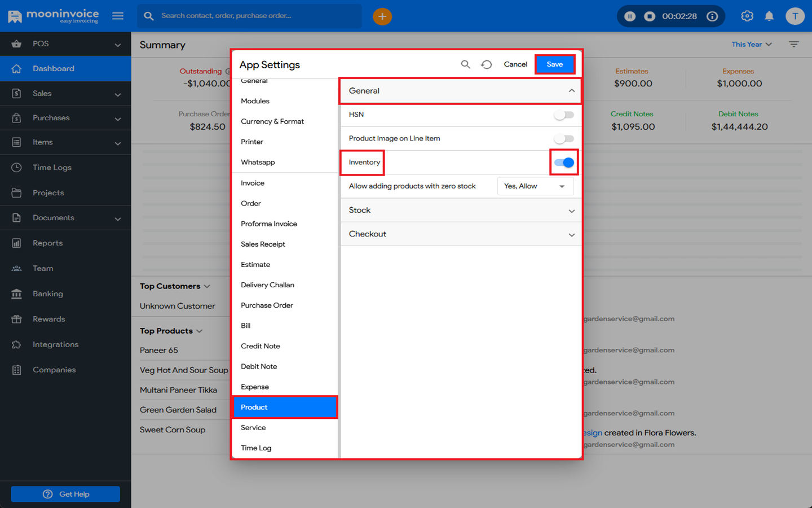The height and width of the screenshot is (508, 812).
Task: Open the filter icon near This Year
Action: click(793, 45)
